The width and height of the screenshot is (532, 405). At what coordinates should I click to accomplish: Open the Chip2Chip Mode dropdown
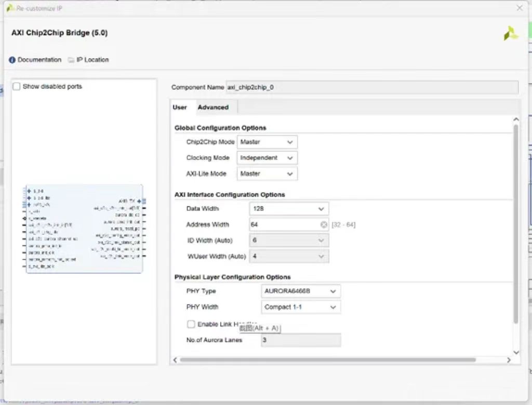[x=267, y=142]
